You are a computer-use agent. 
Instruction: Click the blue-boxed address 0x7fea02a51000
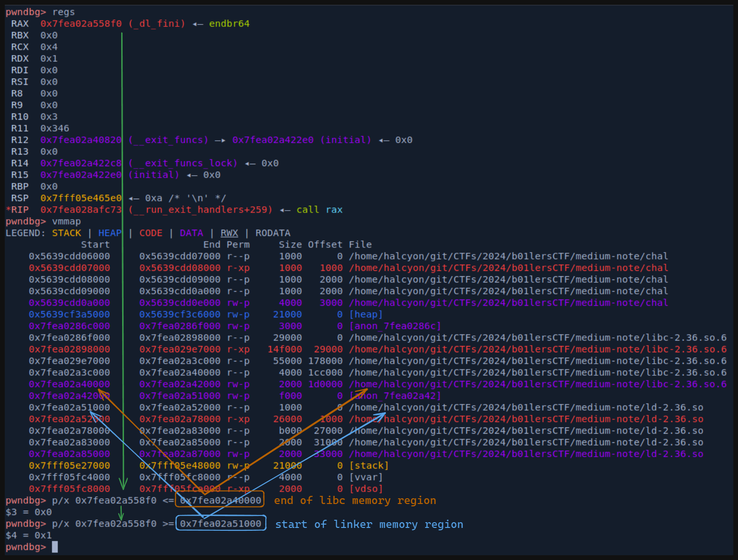pos(220,524)
